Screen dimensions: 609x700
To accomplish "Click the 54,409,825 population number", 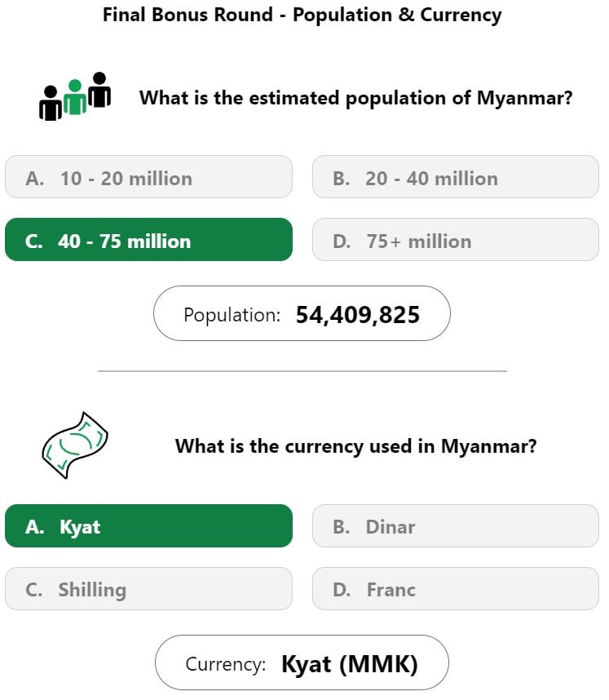I will 358,315.
